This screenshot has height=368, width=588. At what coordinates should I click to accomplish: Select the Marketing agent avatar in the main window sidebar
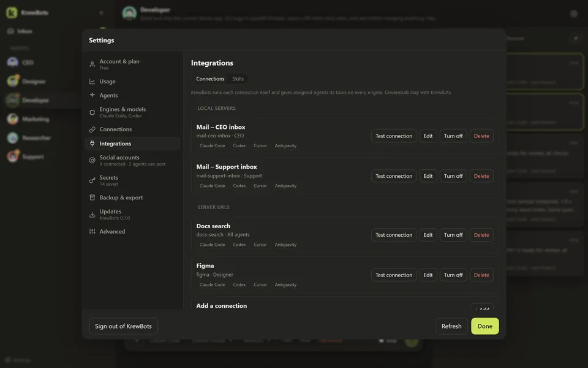(x=13, y=119)
